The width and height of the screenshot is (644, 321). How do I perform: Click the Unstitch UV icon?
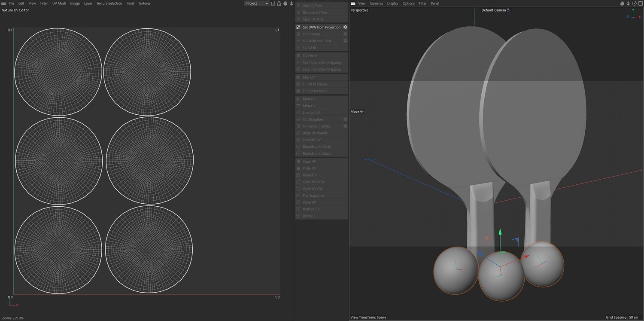[298, 140]
